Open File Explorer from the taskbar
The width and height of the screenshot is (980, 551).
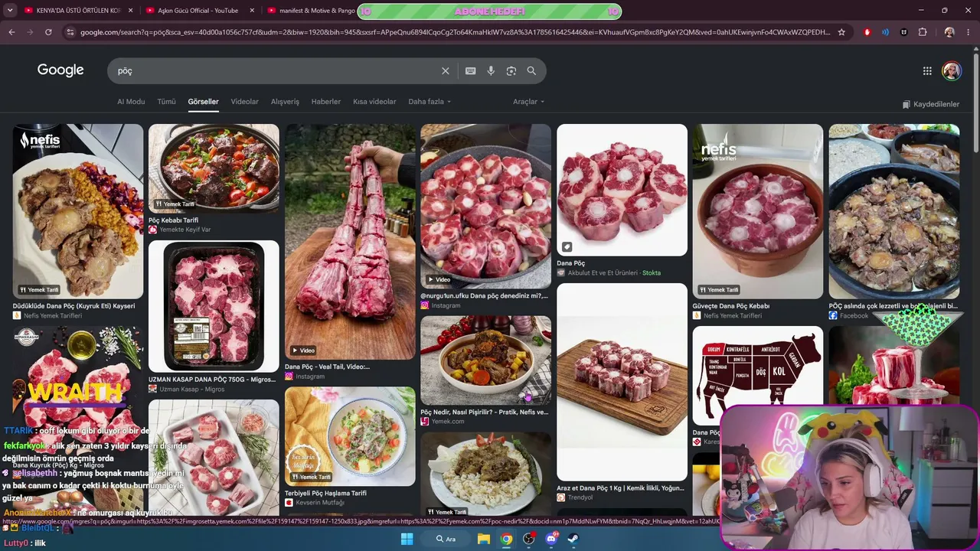pos(484,539)
